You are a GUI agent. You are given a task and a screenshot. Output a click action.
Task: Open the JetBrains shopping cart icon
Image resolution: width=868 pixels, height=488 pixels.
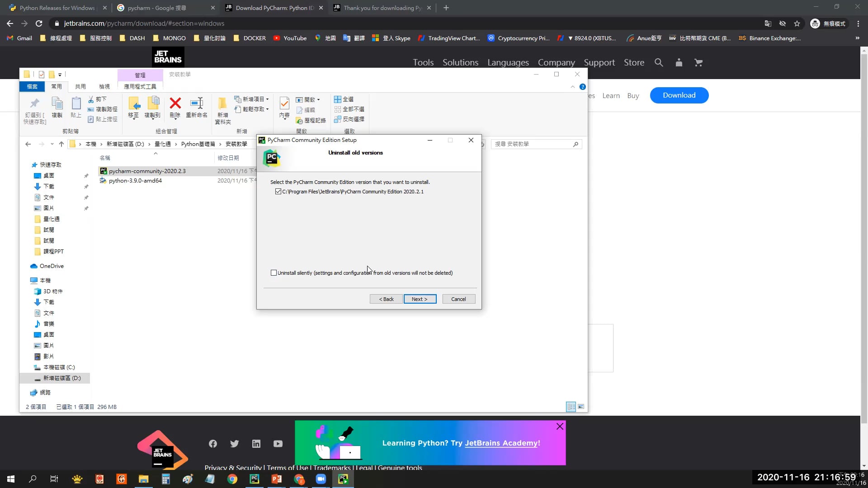(698, 63)
